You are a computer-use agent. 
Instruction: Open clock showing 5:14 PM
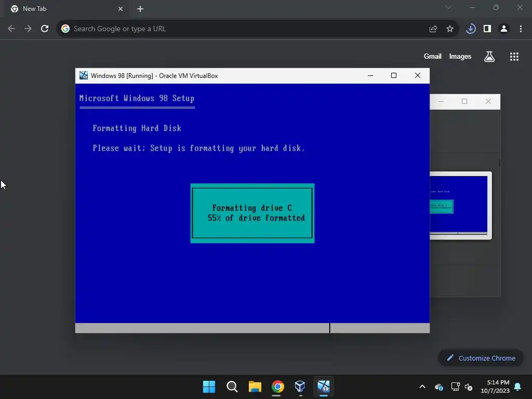click(x=495, y=387)
